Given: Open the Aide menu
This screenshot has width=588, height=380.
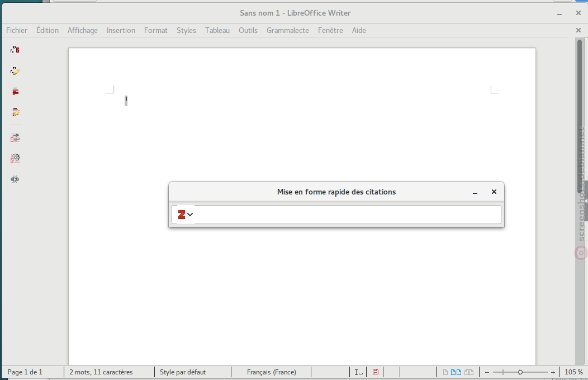Looking at the screenshot, I should click(359, 30).
